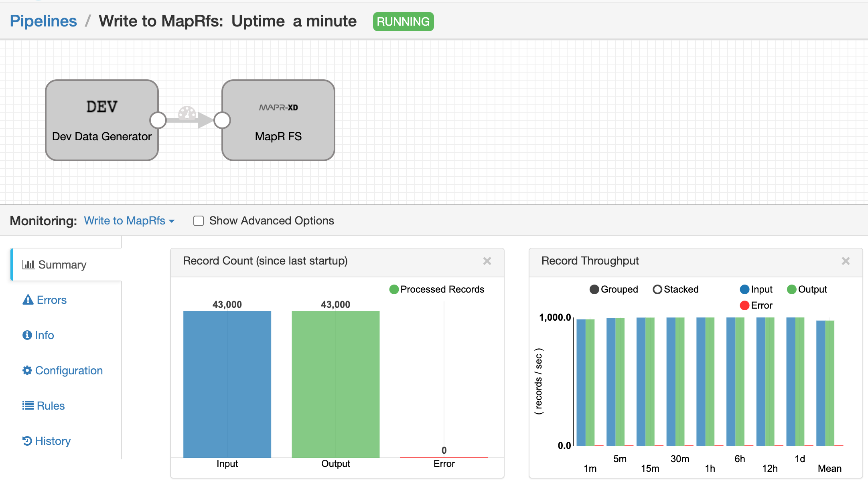Select the RUNNING status indicator

click(x=403, y=20)
